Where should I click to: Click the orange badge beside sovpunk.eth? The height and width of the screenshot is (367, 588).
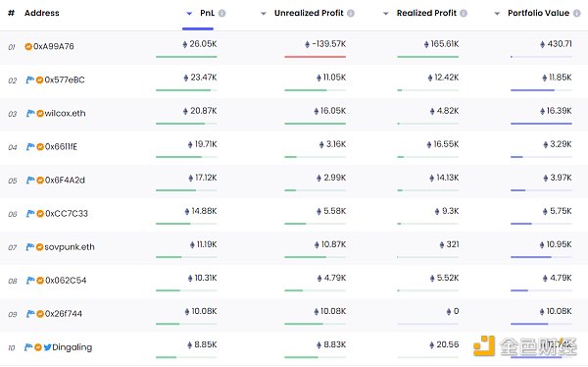(x=39, y=247)
